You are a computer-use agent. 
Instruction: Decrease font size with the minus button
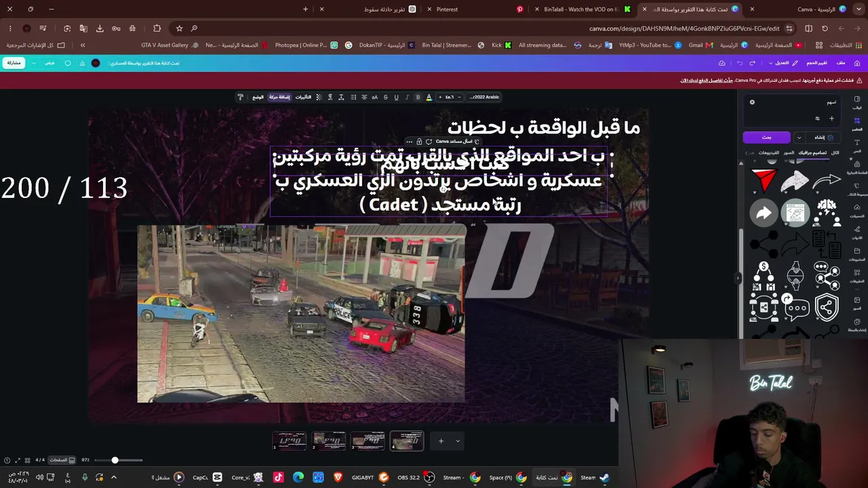tap(459, 97)
